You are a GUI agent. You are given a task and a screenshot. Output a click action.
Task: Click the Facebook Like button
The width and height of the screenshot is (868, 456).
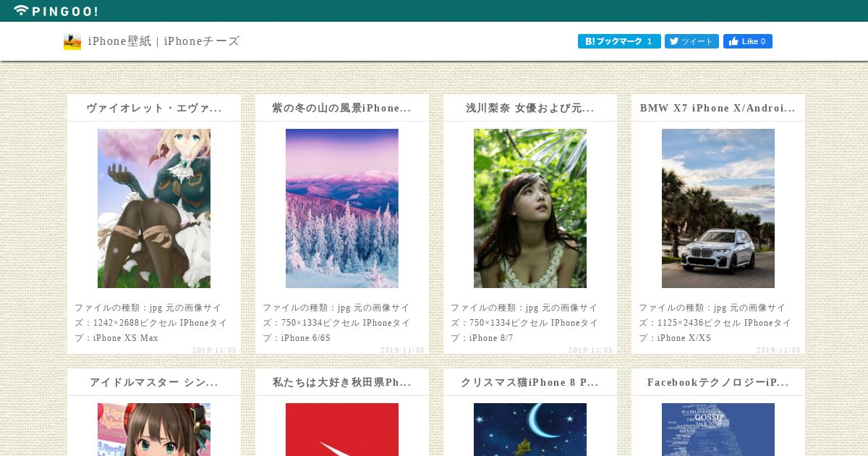(x=748, y=41)
